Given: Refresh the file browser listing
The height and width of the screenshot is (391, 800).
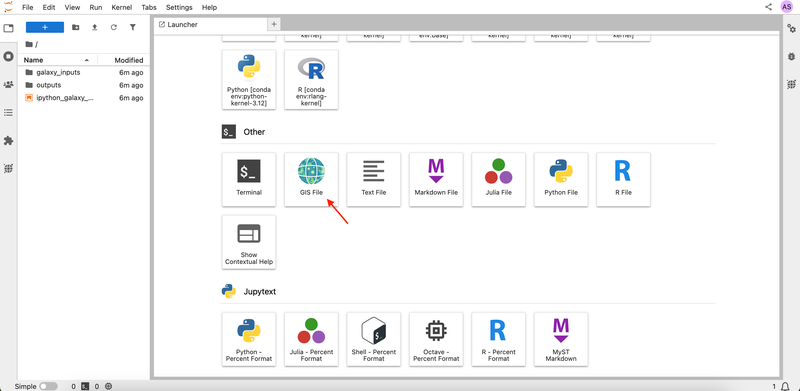Looking at the screenshot, I should click(x=114, y=28).
